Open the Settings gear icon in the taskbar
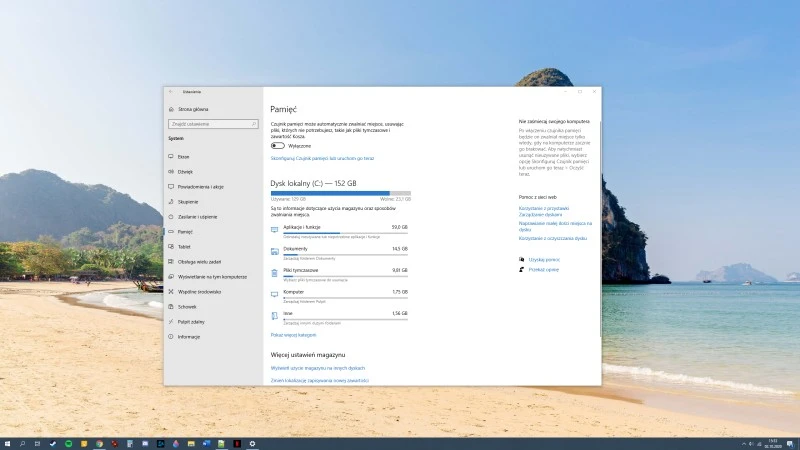Image resolution: width=800 pixels, height=450 pixels. click(252, 444)
